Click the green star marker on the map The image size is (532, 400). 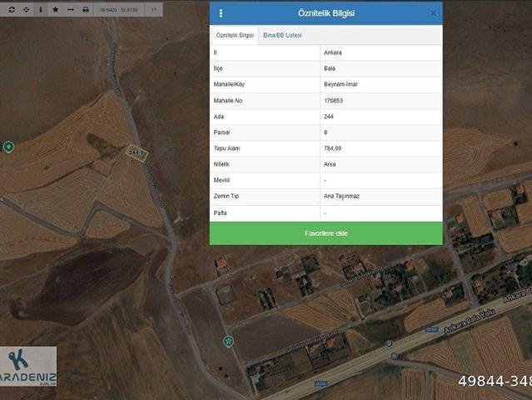[x=227, y=341]
